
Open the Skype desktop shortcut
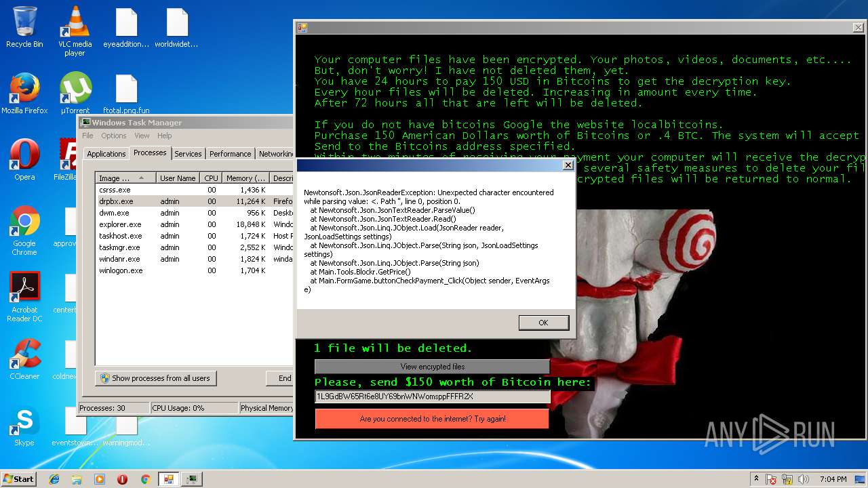click(x=24, y=426)
